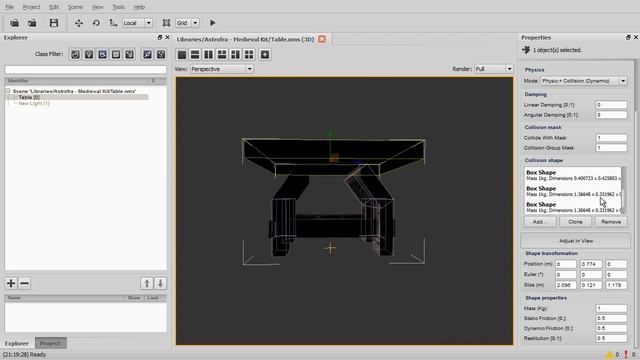Click the Collision Group Mask field
Image resolution: width=640 pixels, height=360 pixels.
[611, 148]
